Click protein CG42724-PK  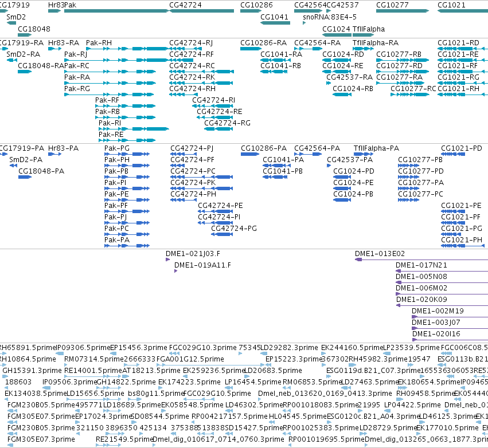[x=193, y=183]
